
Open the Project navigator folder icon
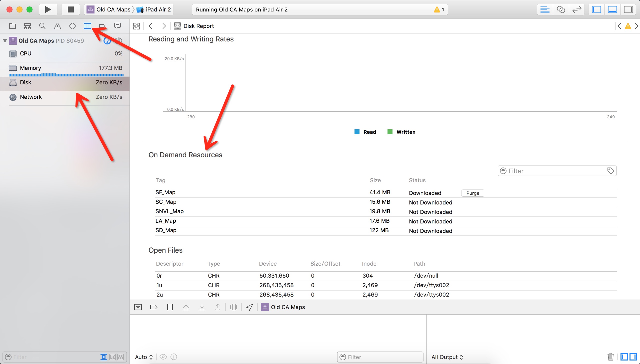tap(12, 26)
